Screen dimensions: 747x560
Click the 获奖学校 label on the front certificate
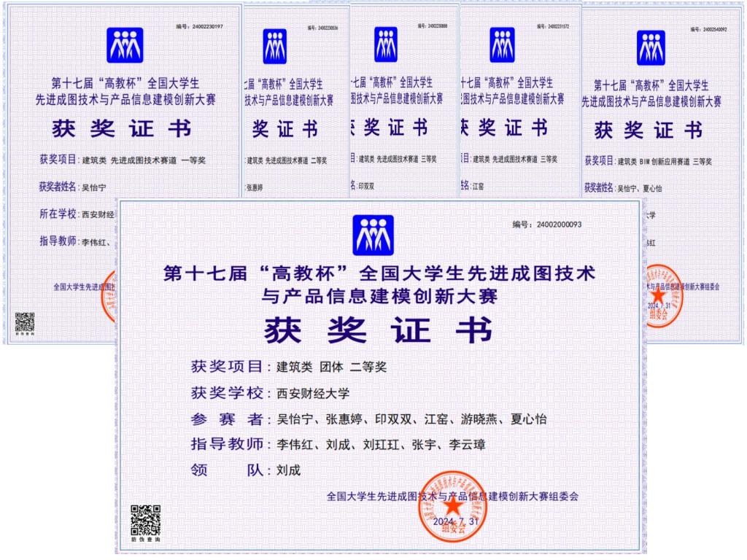[227, 393]
